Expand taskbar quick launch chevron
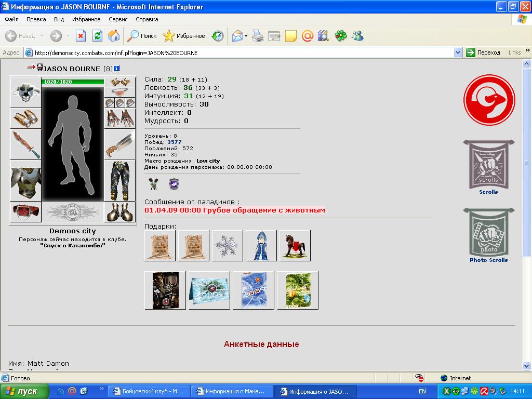The width and height of the screenshot is (532, 399). coord(101,388)
